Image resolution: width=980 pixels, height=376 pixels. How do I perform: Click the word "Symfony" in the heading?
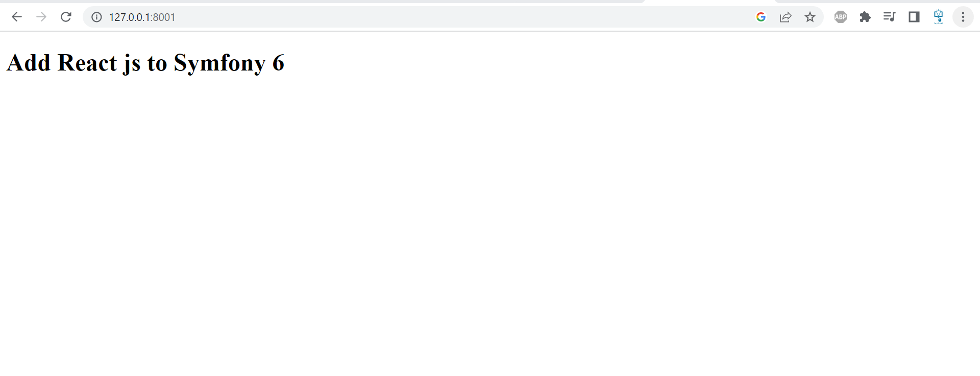tap(220, 63)
